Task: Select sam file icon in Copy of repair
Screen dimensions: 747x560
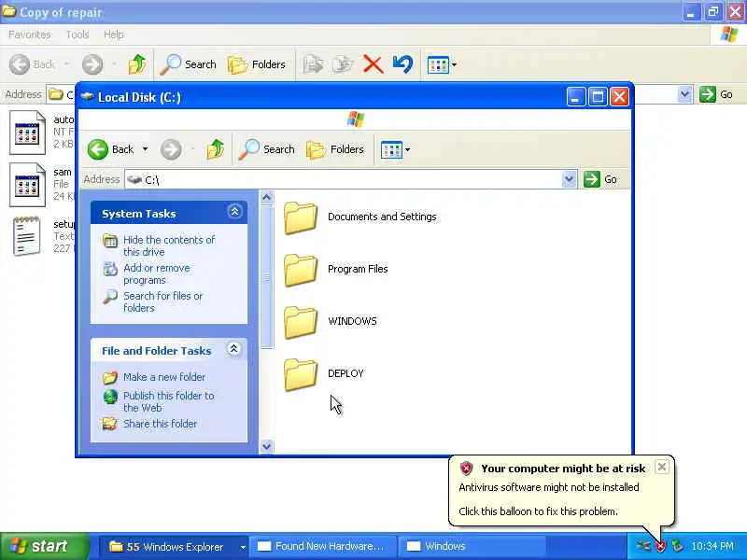Action: (28, 185)
